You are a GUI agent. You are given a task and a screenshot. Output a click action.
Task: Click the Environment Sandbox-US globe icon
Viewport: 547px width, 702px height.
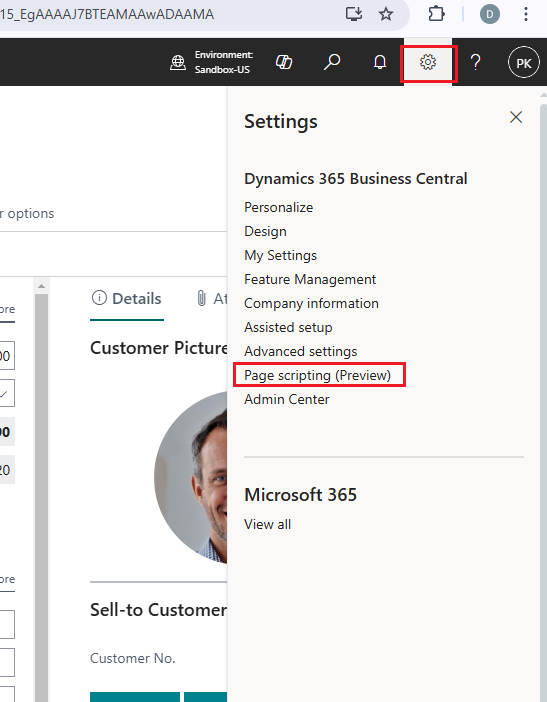(178, 62)
